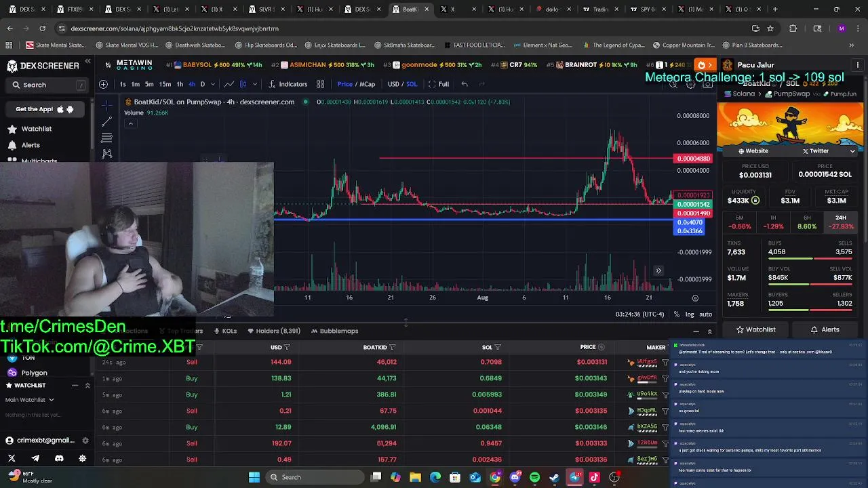The image size is (868, 488).
Task: Open the token Website link
Action: tap(753, 151)
